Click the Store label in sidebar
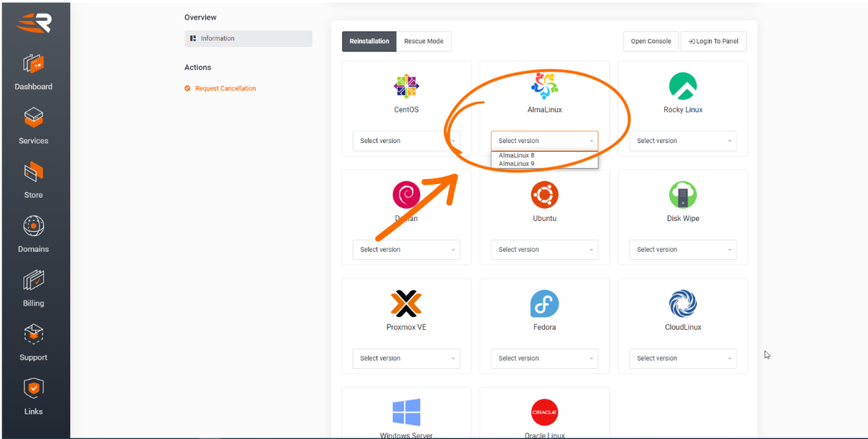The width and height of the screenshot is (868, 439). 34,195
